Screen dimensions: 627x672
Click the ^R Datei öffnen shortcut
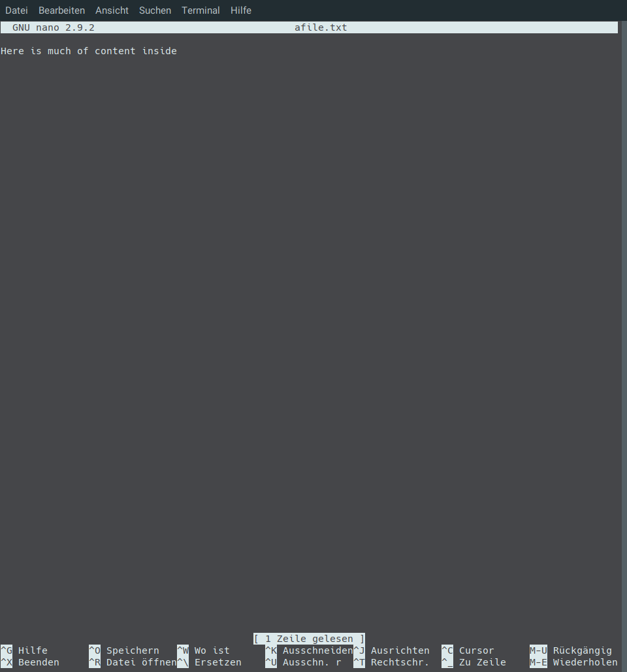click(x=133, y=662)
